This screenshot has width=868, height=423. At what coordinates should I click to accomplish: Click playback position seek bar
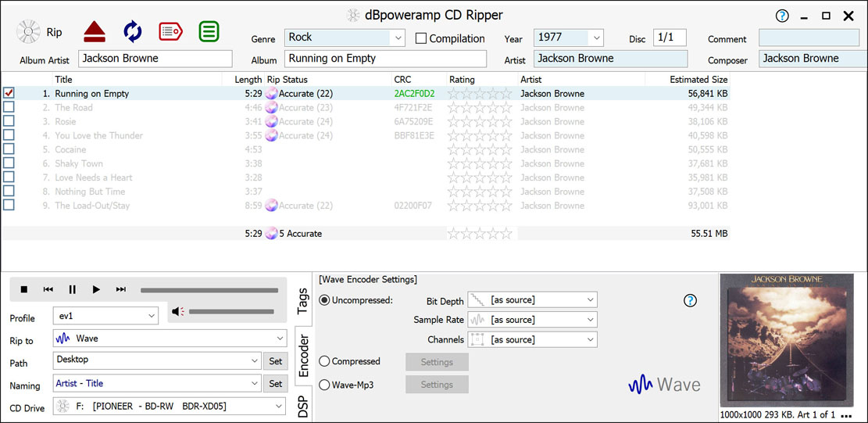pyautogui.click(x=209, y=290)
